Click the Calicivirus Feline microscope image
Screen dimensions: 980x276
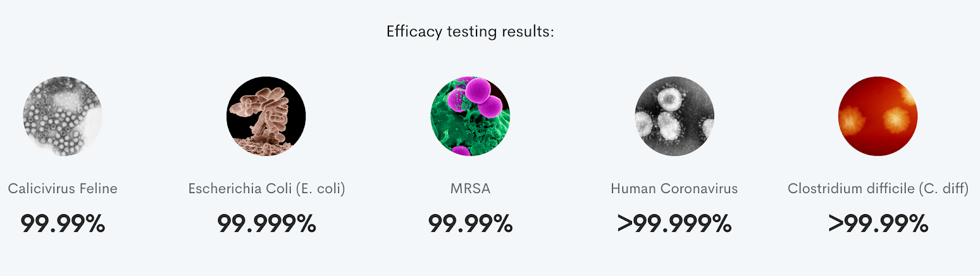coord(62,116)
